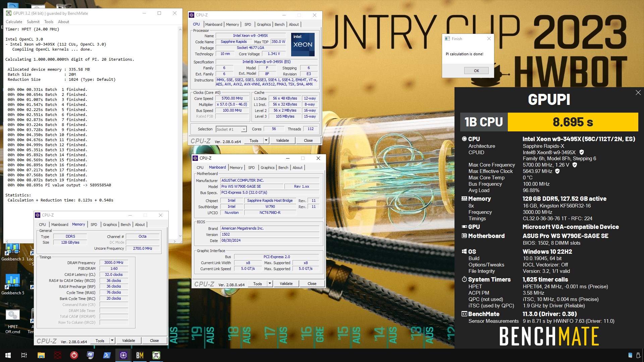Switch to GPUPI via its pi taskbar icon
The width and height of the screenshot is (644, 362).
[x=156, y=355]
